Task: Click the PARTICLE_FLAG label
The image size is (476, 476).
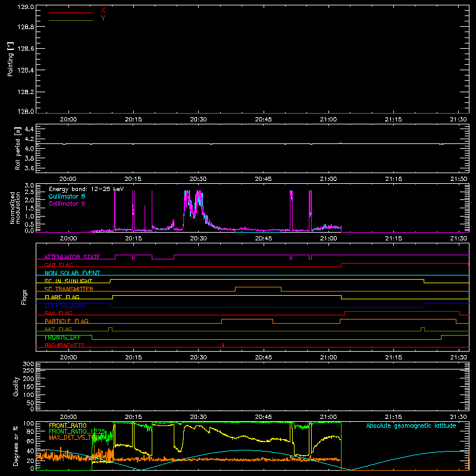Action: tap(67, 321)
